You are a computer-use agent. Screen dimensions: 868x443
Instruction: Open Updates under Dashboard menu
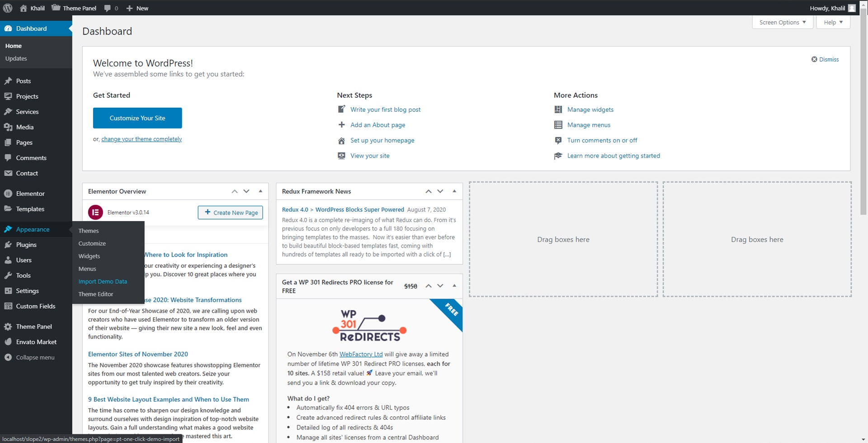pos(16,58)
